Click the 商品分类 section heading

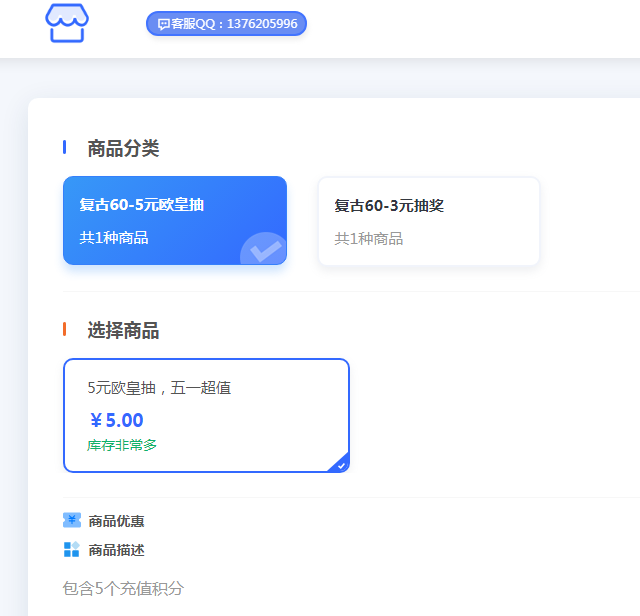click(123, 148)
